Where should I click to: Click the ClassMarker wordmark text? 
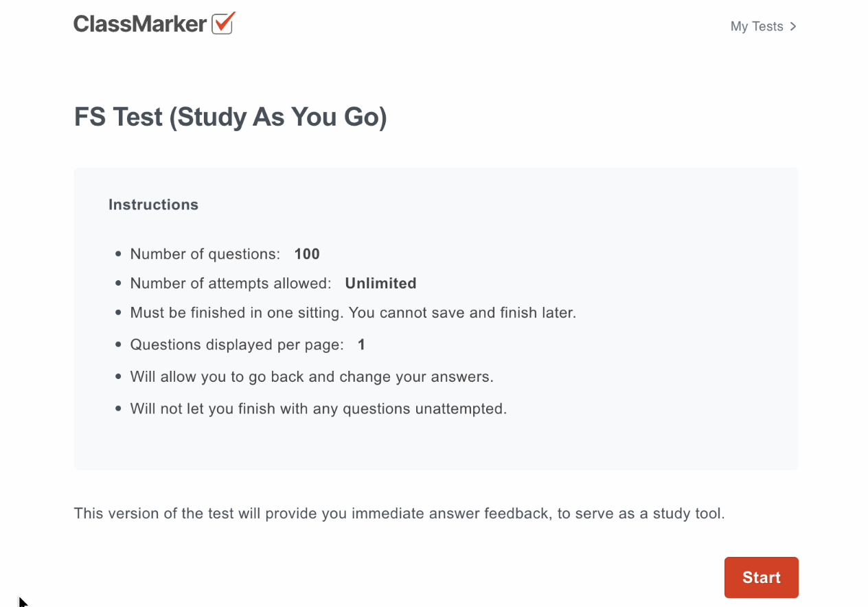click(140, 25)
